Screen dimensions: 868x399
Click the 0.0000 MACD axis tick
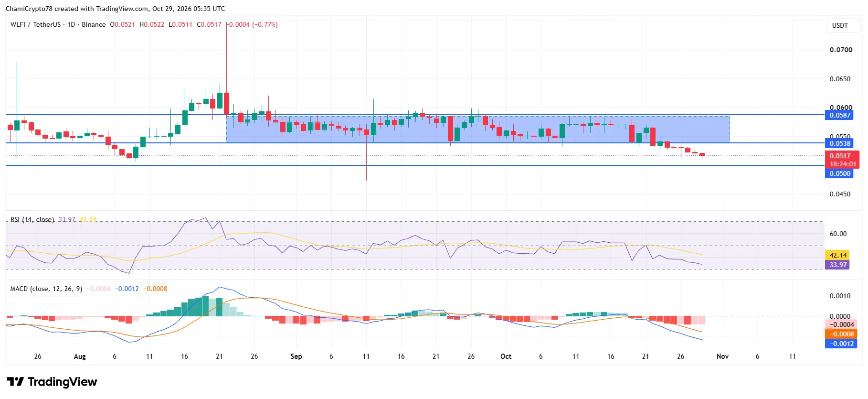point(840,316)
